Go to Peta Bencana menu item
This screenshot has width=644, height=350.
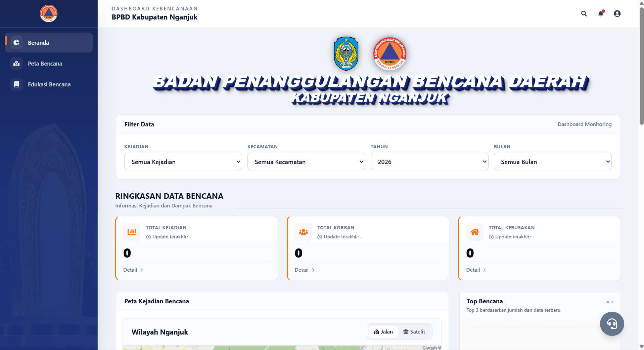click(49, 64)
